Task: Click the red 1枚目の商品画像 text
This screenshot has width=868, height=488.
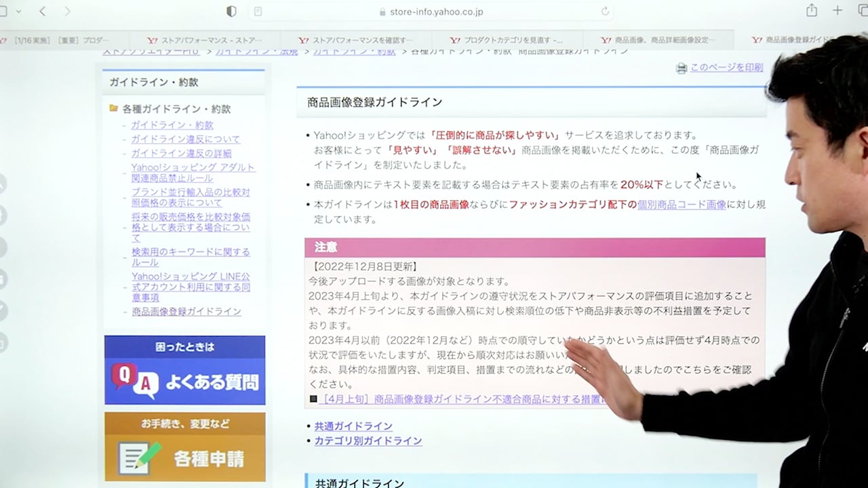Action: pyautogui.click(x=431, y=204)
